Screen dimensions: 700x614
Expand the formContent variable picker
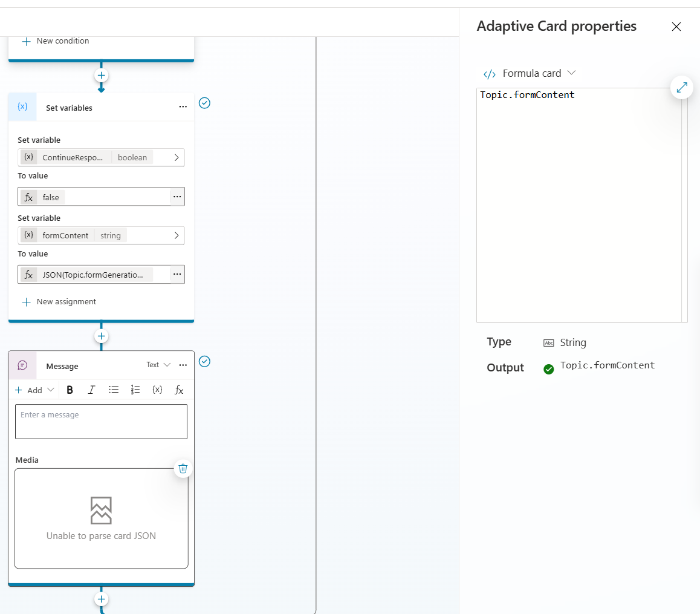[x=177, y=235]
